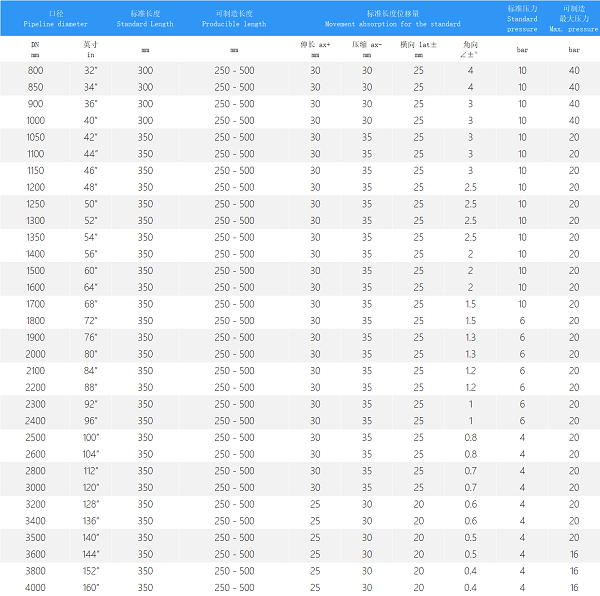The width and height of the screenshot is (600, 596).
Task: Click the DN mm sub-header
Action: point(35,49)
